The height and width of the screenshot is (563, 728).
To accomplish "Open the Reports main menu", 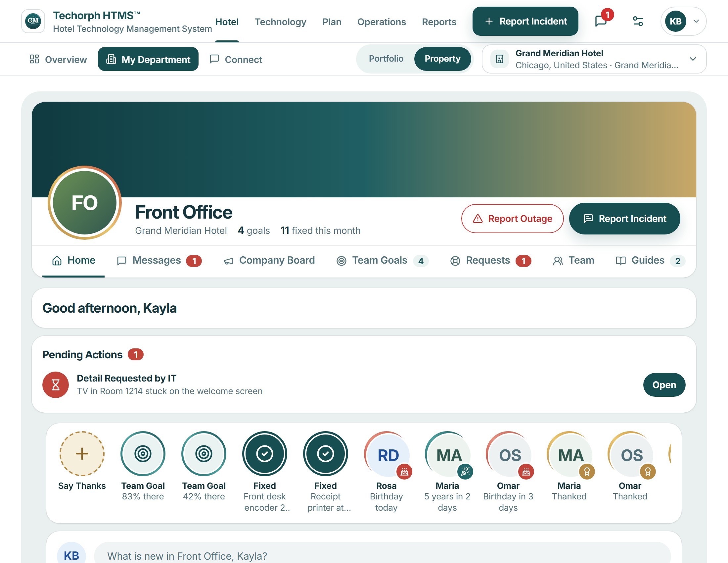I will pyautogui.click(x=439, y=22).
